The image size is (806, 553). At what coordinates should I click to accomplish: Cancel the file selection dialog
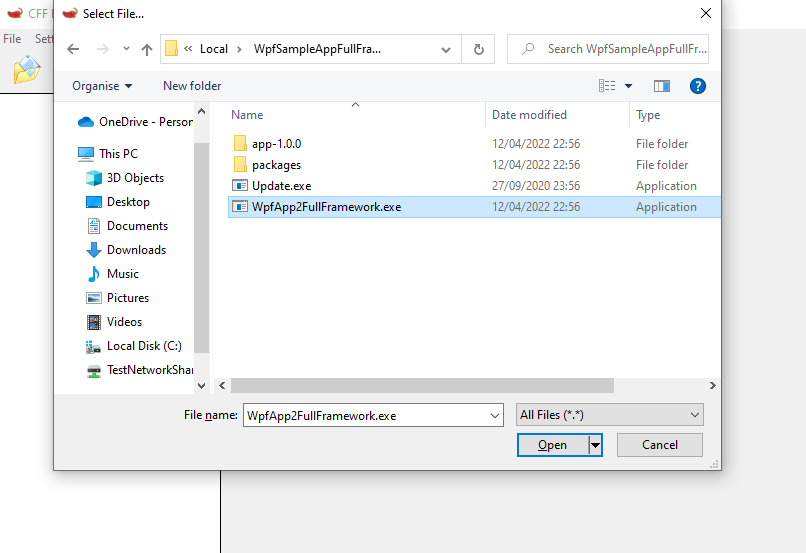coord(659,445)
